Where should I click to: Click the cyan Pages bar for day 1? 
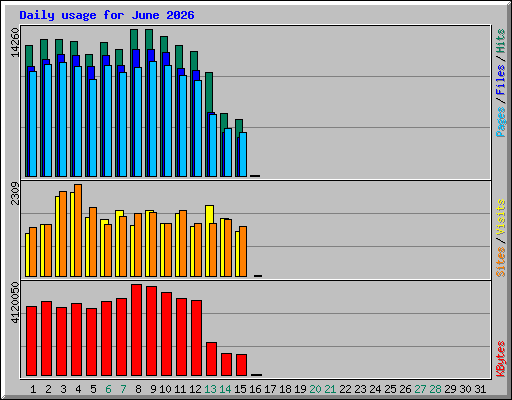tap(33, 124)
